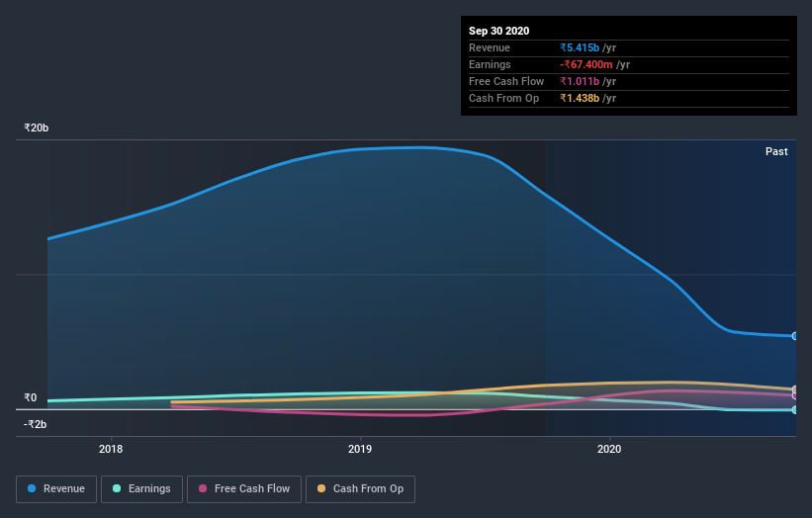
Task: Click the -₹67.400m earnings value
Action: 586,64
